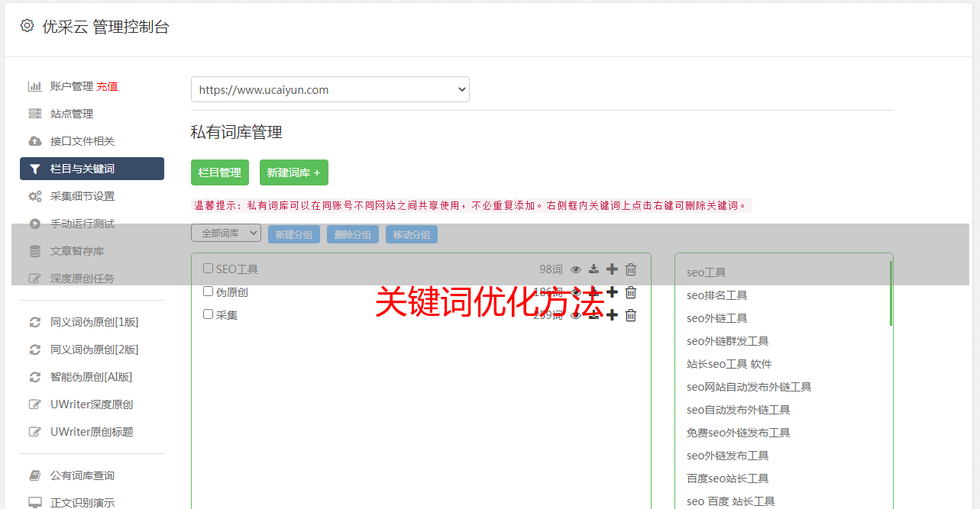The height and width of the screenshot is (509, 980).
Task: Click the book icon for 公有词库查询
Action: (35, 475)
